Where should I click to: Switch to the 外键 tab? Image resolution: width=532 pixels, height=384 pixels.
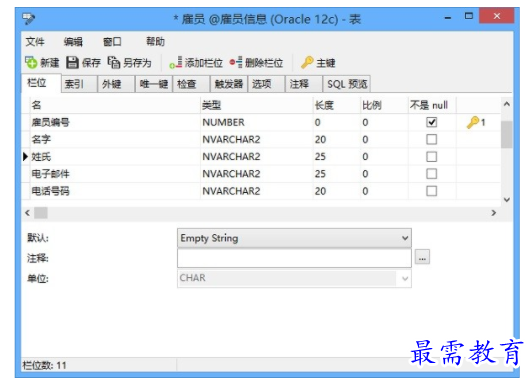[116, 84]
